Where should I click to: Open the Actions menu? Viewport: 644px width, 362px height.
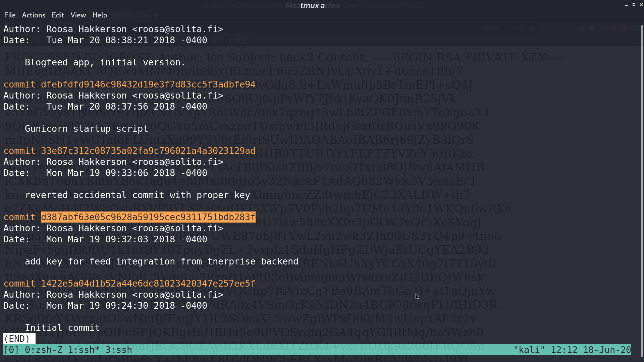34,15
